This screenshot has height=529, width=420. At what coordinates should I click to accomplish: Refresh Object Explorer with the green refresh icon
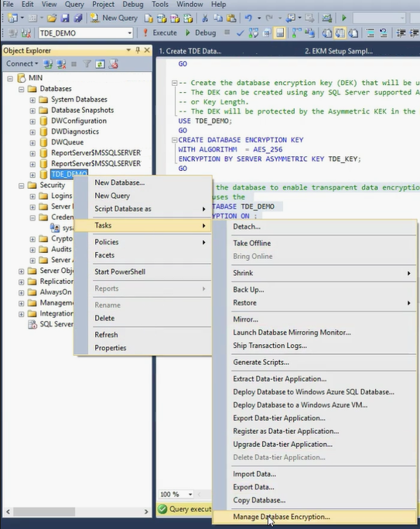click(101, 63)
